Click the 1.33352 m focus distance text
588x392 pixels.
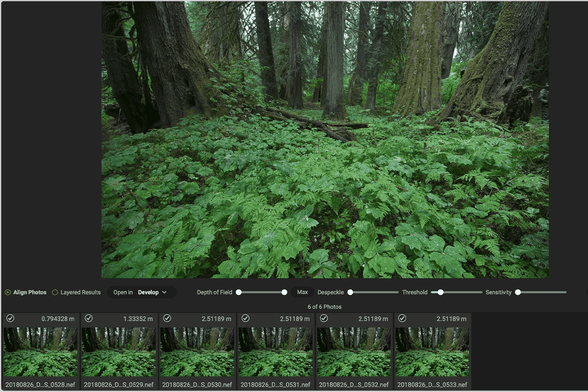(x=138, y=319)
